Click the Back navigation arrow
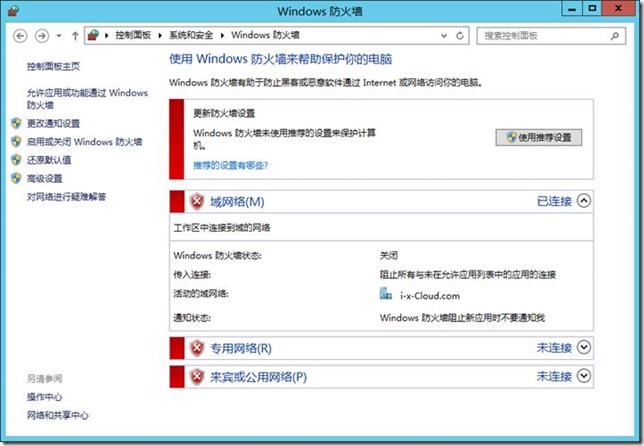Screen dimensions: 644x446 click(20, 36)
